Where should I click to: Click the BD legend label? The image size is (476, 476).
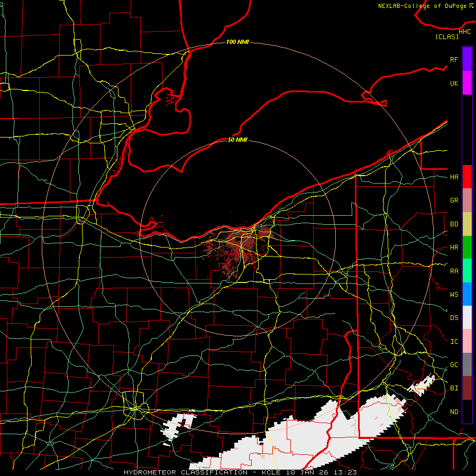click(454, 224)
